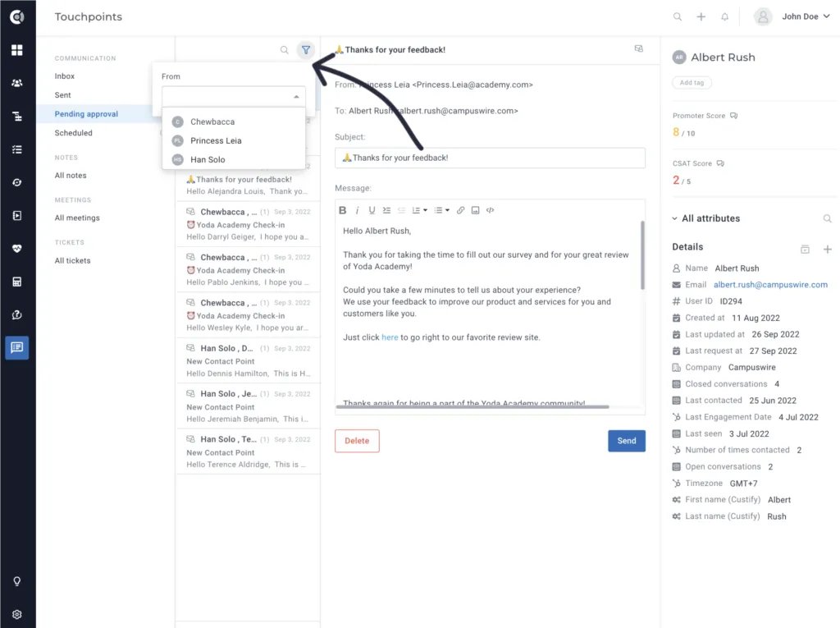Viewport: 840px width, 628px height.
Task: Open the From combo box
Action: coord(234,97)
